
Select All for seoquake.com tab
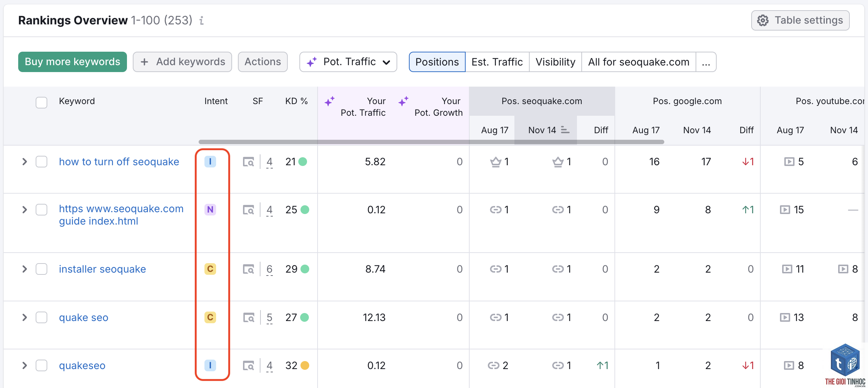click(639, 62)
